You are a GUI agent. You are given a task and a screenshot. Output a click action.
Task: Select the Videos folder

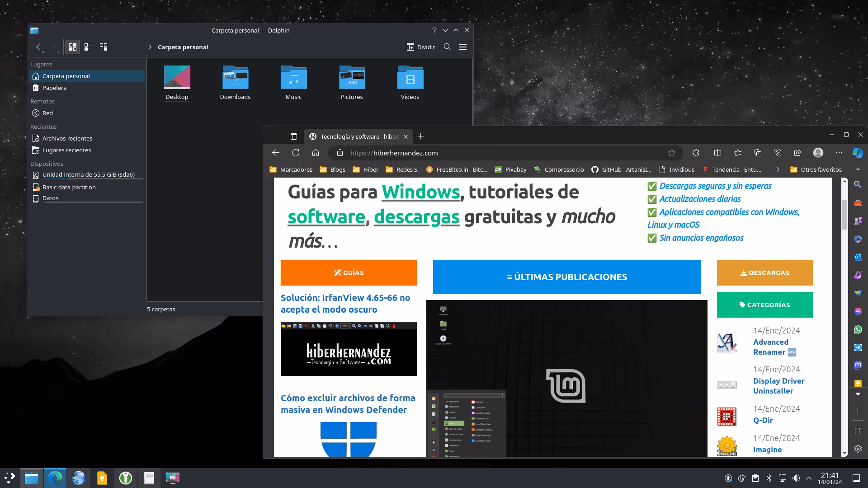tap(410, 83)
